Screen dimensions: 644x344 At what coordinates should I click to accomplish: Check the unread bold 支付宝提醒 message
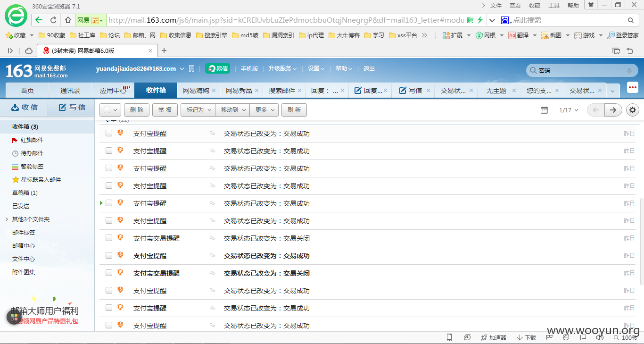coord(109,255)
